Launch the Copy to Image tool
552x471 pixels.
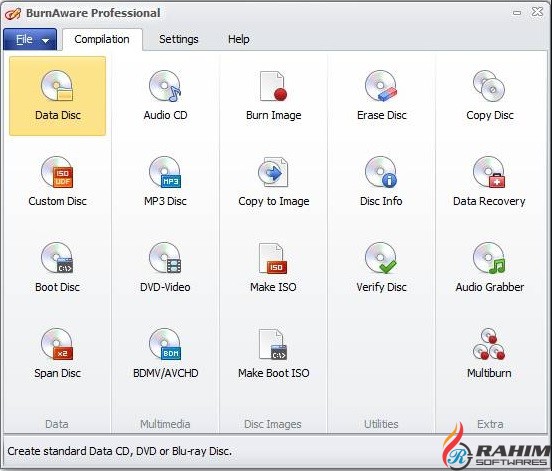click(274, 182)
